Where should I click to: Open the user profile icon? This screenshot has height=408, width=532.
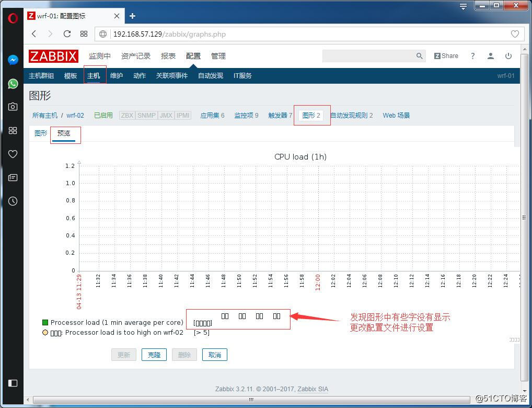click(x=491, y=56)
